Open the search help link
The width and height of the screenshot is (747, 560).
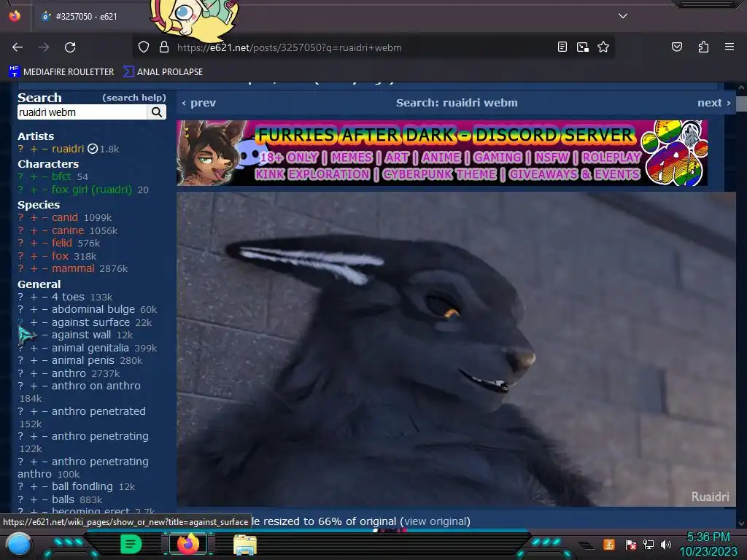[x=134, y=98]
